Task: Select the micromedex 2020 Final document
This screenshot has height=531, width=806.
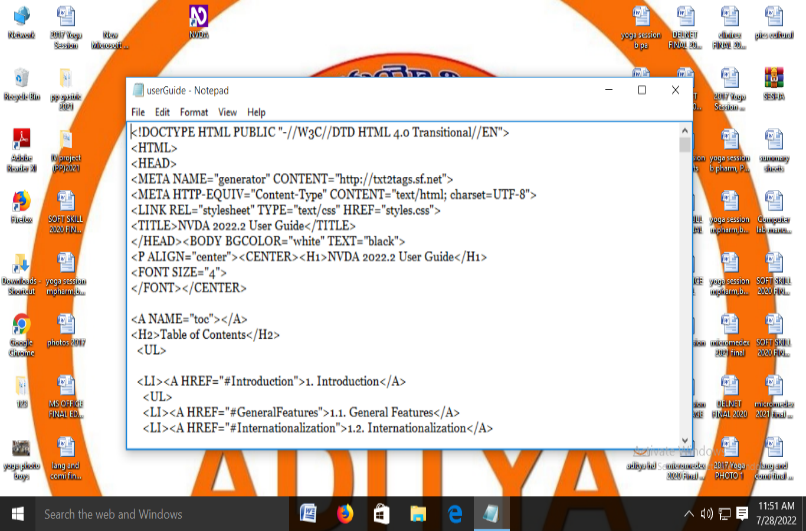Action: pos(686,459)
